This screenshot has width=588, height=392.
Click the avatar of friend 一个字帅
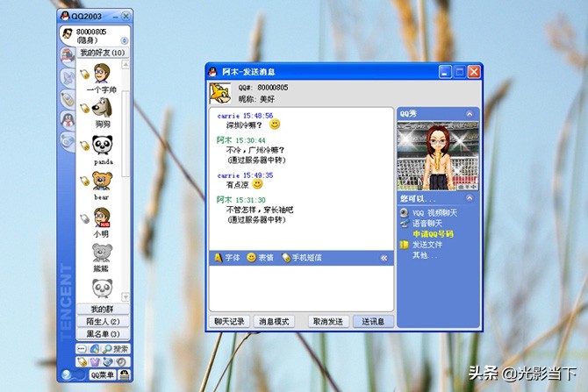pos(102,74)
